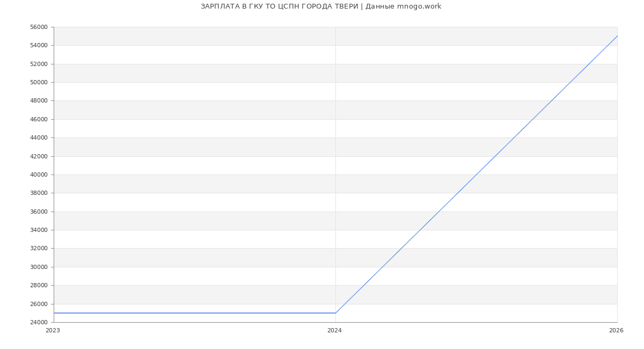Click the chart title mentioning mnogo.work
This screenshot has width=644, height=349.
click(321, 6)
